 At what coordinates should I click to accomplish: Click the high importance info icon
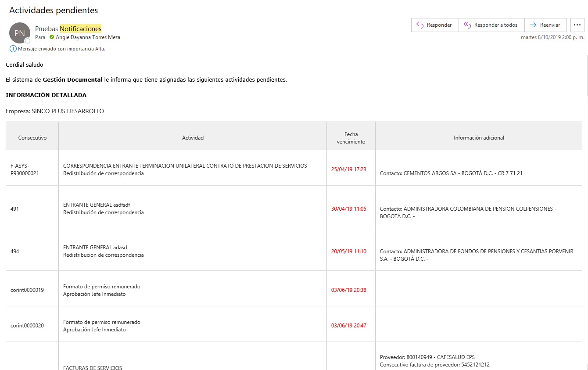pyautogui.click(x=13, y=49)
